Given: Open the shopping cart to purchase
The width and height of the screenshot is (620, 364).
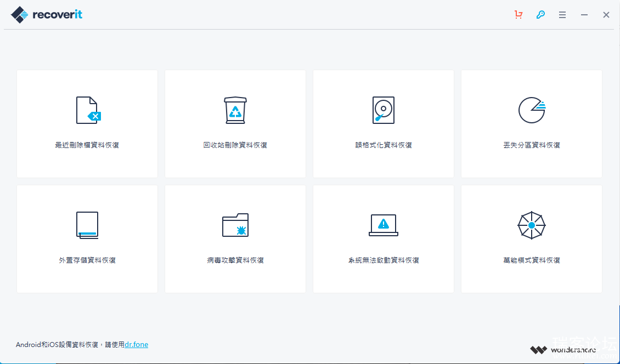Looking at the screenshot, I should [x=518, y=15].
